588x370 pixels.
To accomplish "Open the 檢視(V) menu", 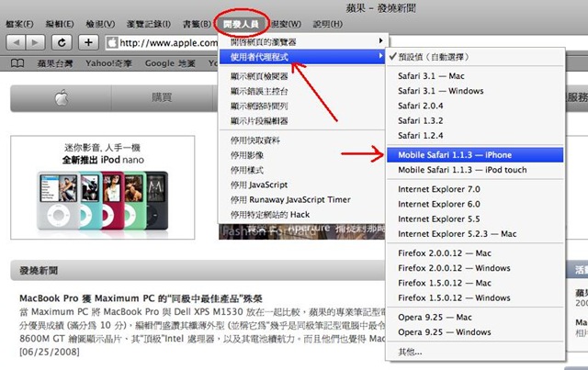I will pyautogui.click(x=100, y=24).
